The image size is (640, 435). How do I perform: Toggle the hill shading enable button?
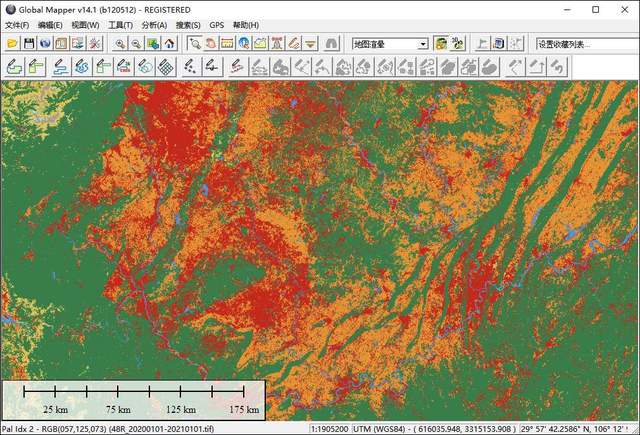[x=439, y=44]
